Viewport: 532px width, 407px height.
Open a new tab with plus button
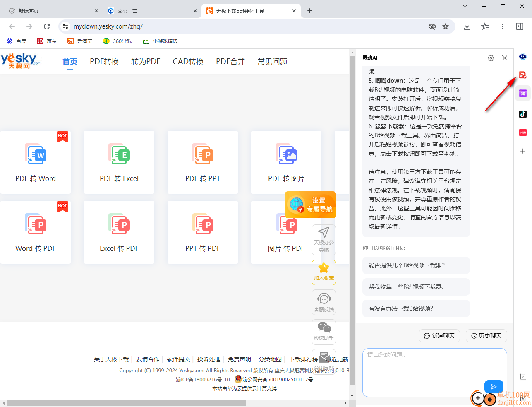tap(310, 11)
